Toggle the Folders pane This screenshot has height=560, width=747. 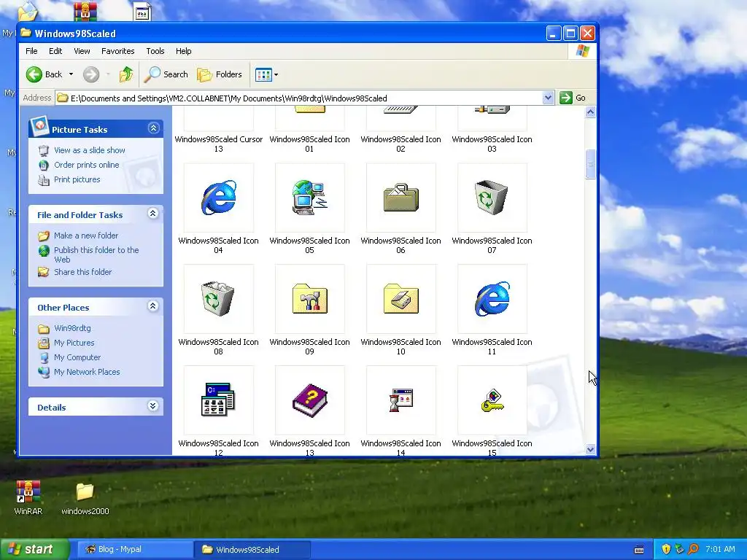tap(220, 74)
